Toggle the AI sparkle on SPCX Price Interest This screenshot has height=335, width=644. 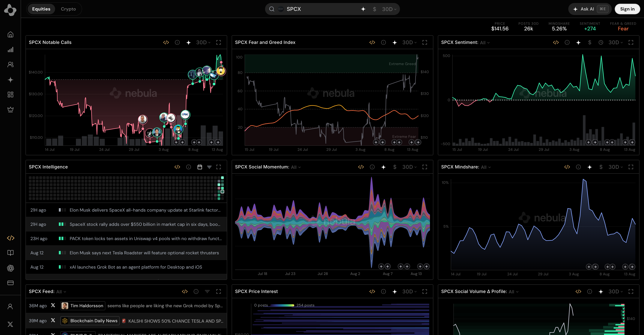[x=395, y=291]
